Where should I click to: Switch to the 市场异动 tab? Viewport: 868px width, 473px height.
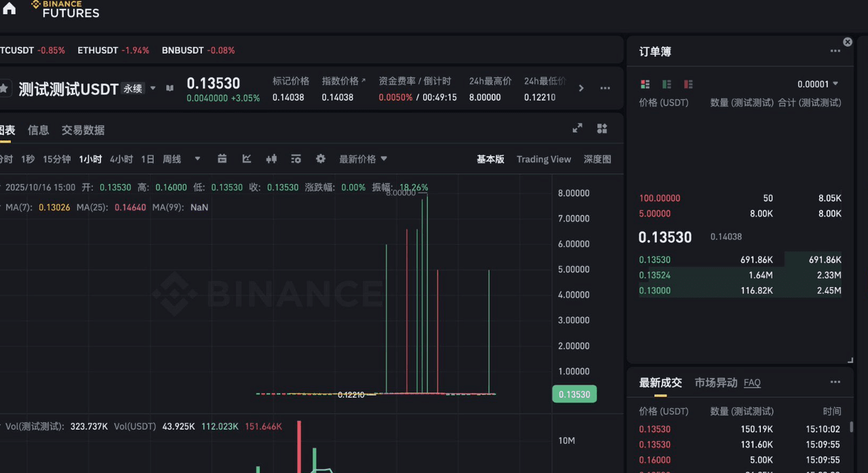716,383
